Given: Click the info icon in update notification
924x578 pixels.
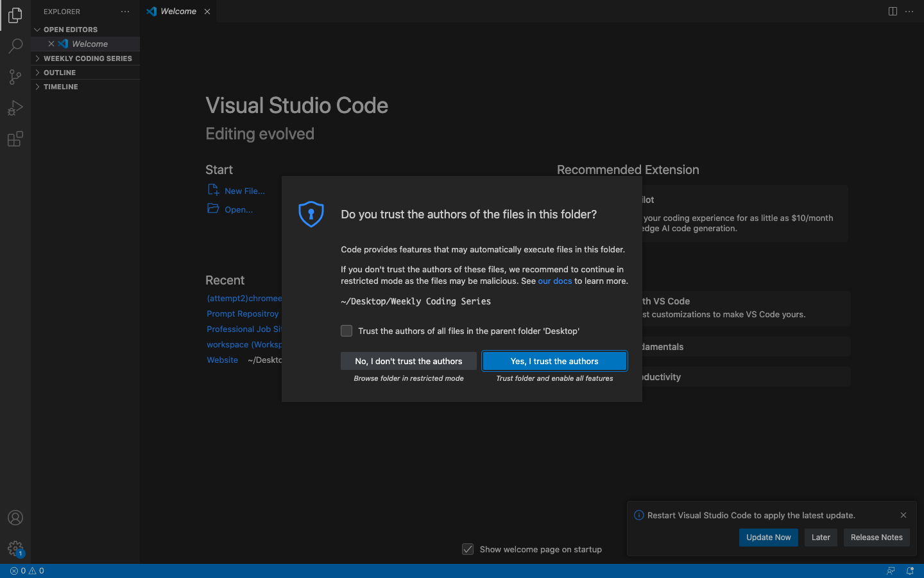Looking at the screenshot, I should [639, 515].
